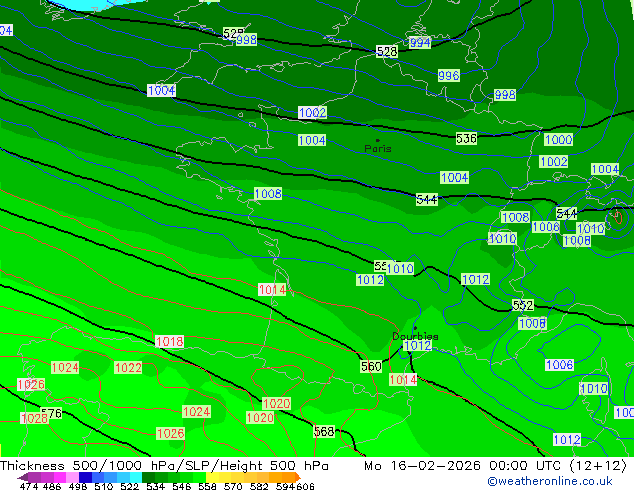This screenshot has width=634, height=490.
Task: Pick the orange arrow tip of legend
Action: pyautogui.click(x=298, y=477)
